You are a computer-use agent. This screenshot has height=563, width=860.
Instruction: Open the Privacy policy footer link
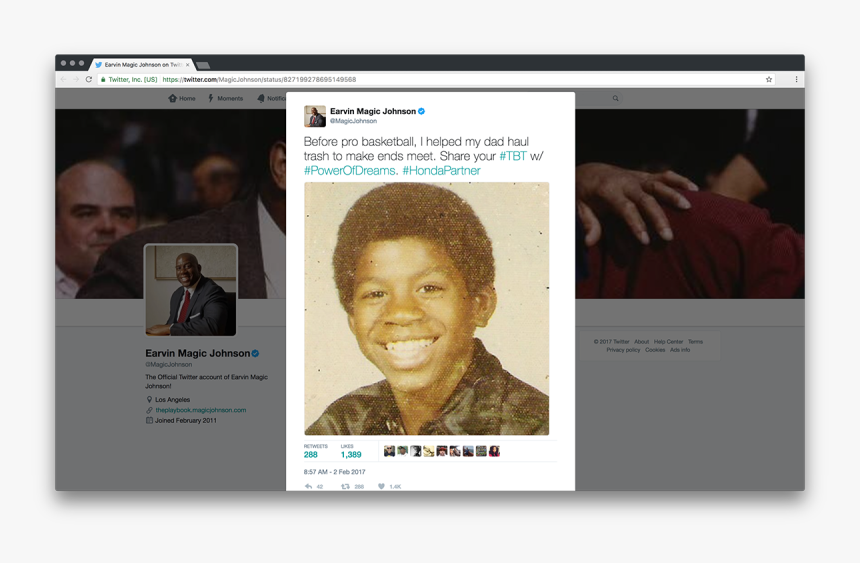pyautogui.click(x=623, y=350)
